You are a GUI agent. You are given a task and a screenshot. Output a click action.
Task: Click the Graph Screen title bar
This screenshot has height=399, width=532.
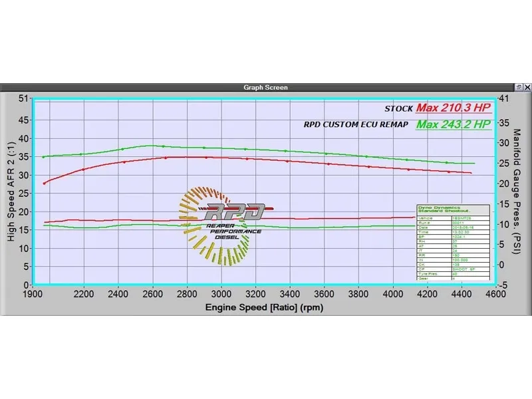pyautogui.click(x=265, y=87)
